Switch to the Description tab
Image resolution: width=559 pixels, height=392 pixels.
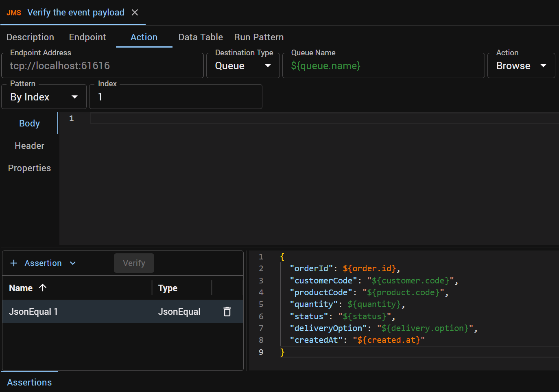30,37
